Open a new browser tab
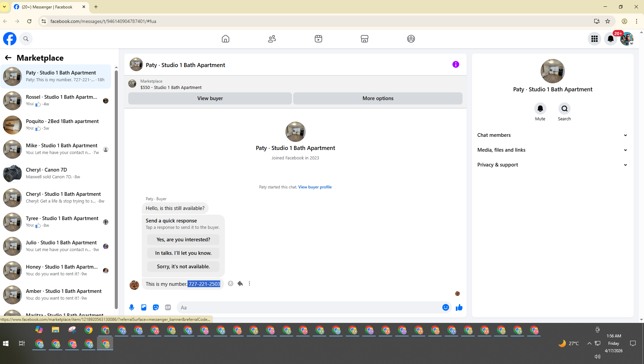Viewport: 644px width, 364px height. coord(96,7)
